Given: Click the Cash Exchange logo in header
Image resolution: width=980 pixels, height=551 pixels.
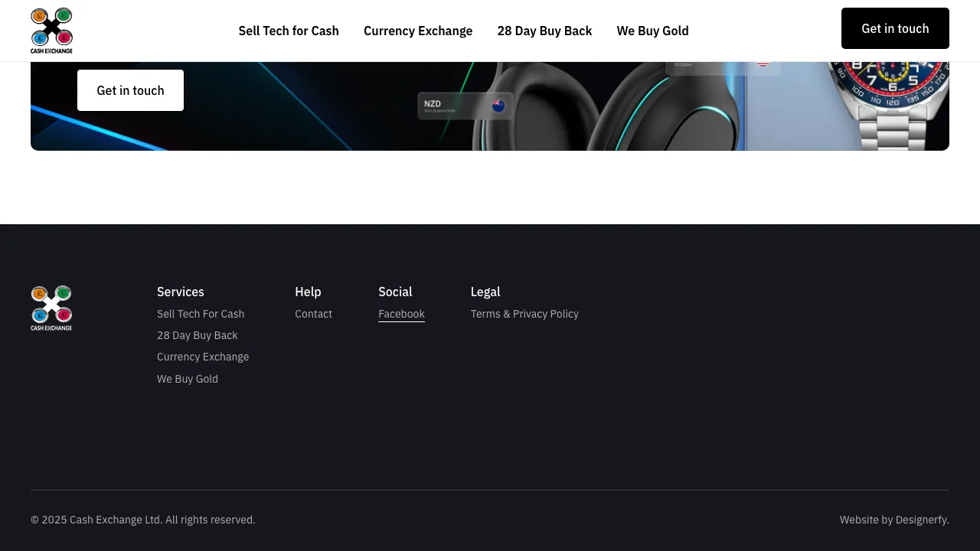Looking at the screenshot, I should click(x=51, y=31).
